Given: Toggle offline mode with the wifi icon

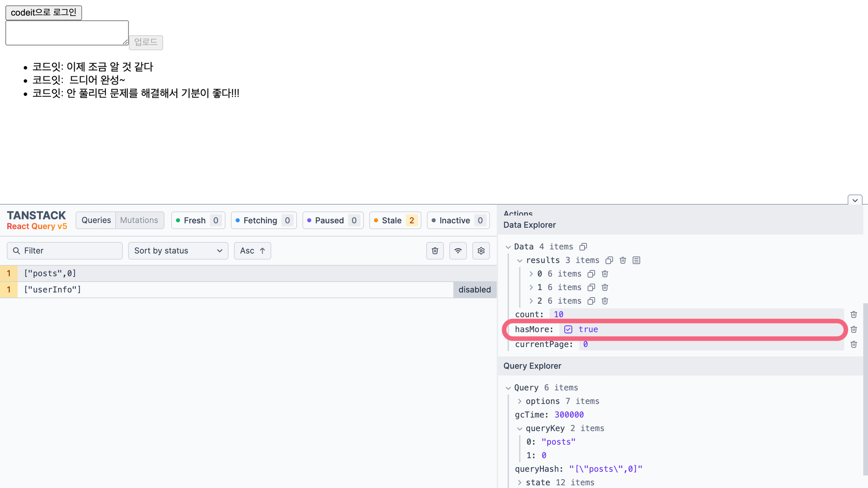Looking at the screenshot, I should click(458, 251).
